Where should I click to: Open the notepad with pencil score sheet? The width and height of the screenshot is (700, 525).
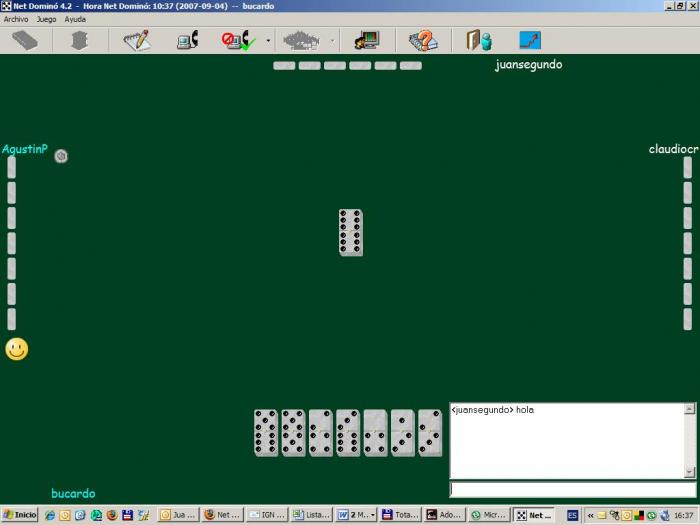point(136,40)
